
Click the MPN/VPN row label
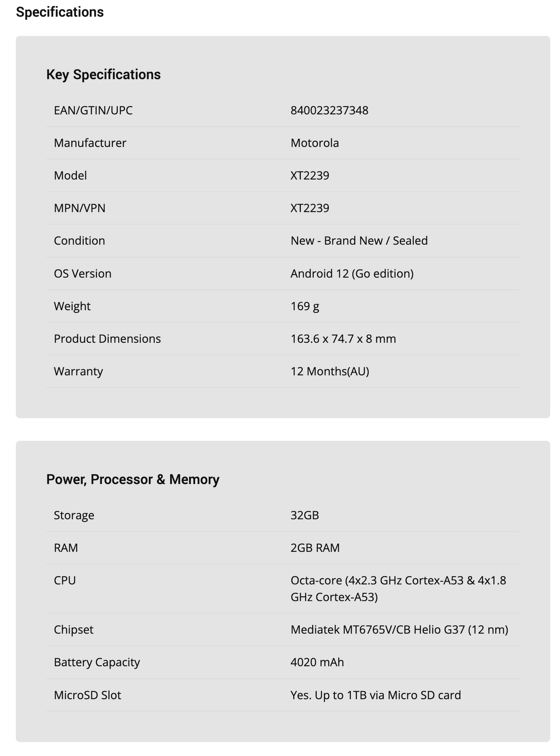point(79,208)
